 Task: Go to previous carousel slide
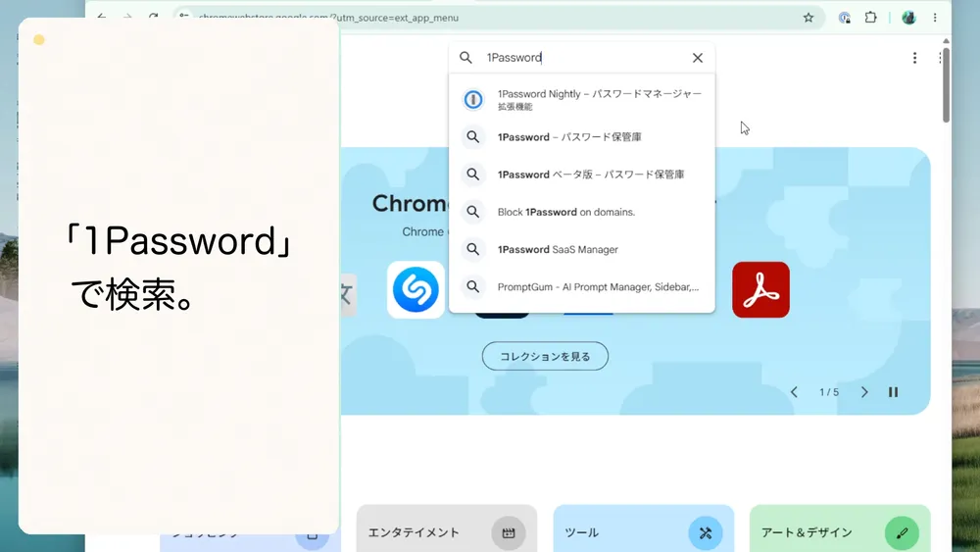click(794, 392)
